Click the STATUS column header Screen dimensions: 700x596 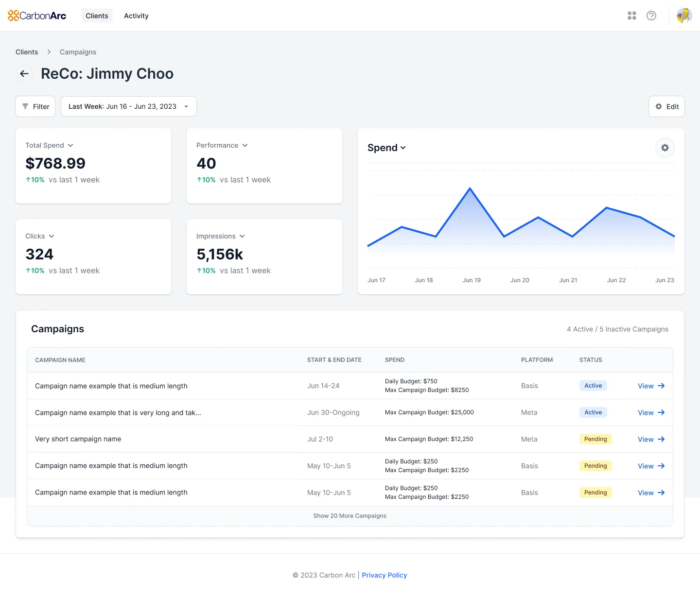(591, 360)
